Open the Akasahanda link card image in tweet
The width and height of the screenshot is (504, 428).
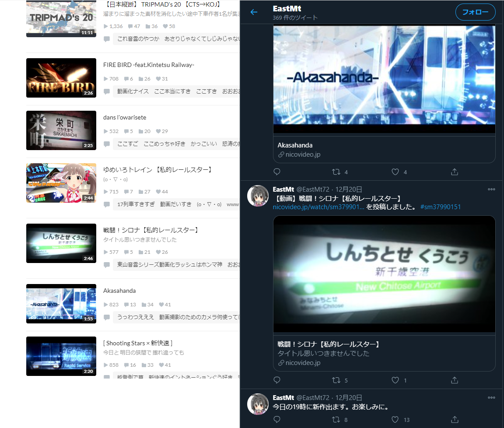click(384, 79)
